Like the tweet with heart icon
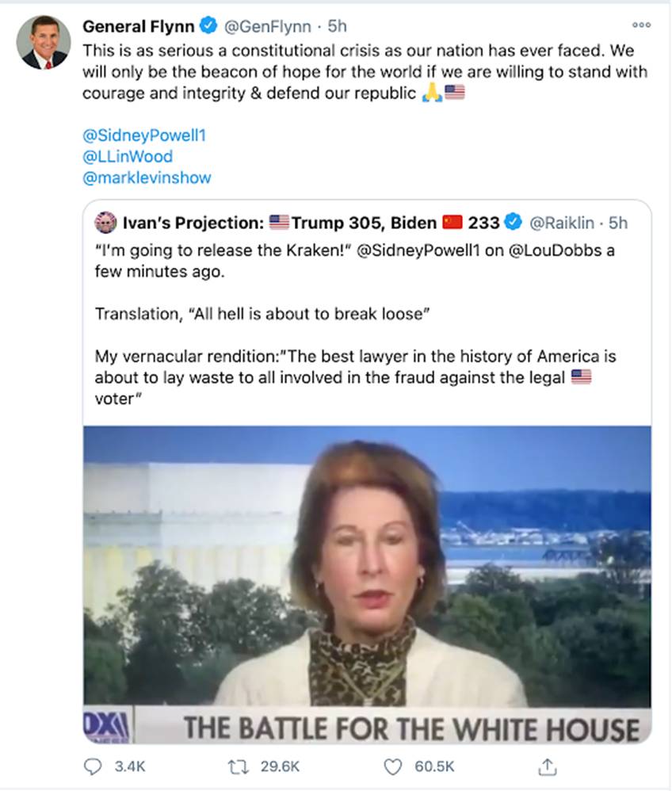Image resolution: width=672 pixels, height=791 pixels. tap(392, 766)
